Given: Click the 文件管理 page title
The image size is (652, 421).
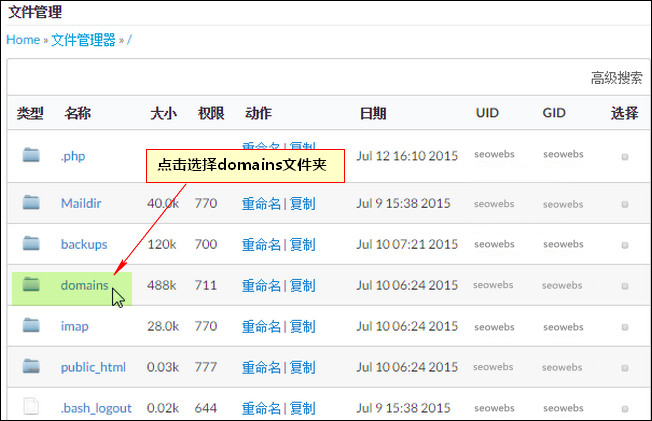Looking at the screenshot, I should click(35, 12).
